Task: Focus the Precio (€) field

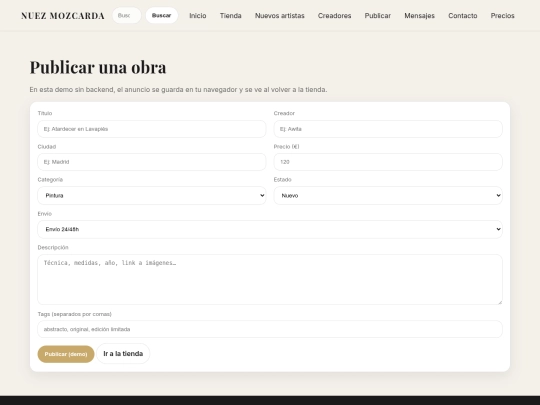Action: (388, 162)
